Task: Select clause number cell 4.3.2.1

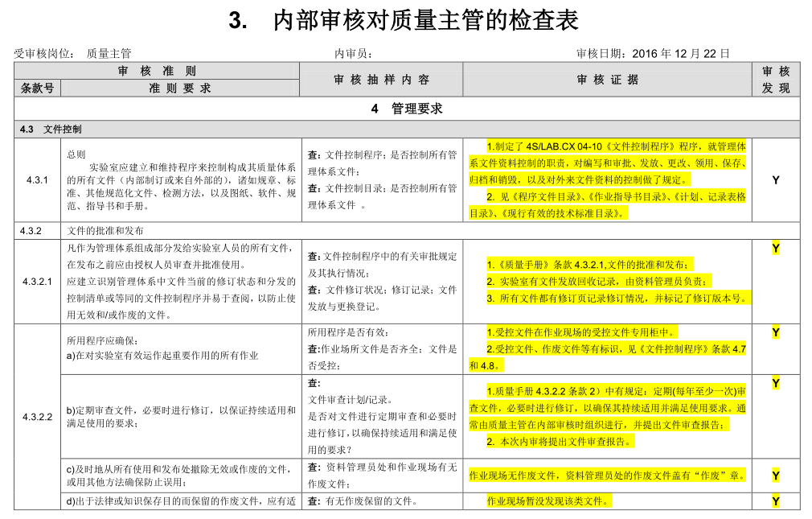Action: pos(37,282)
